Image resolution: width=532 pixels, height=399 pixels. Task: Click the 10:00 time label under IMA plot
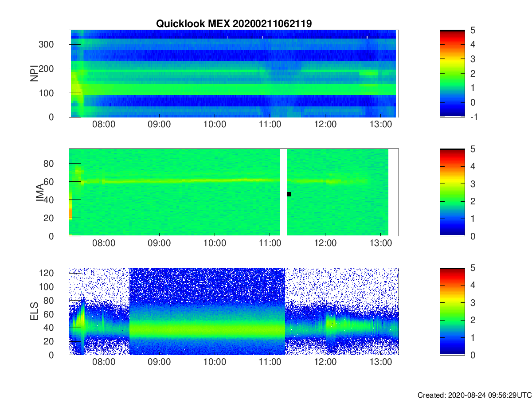[215, 243]
